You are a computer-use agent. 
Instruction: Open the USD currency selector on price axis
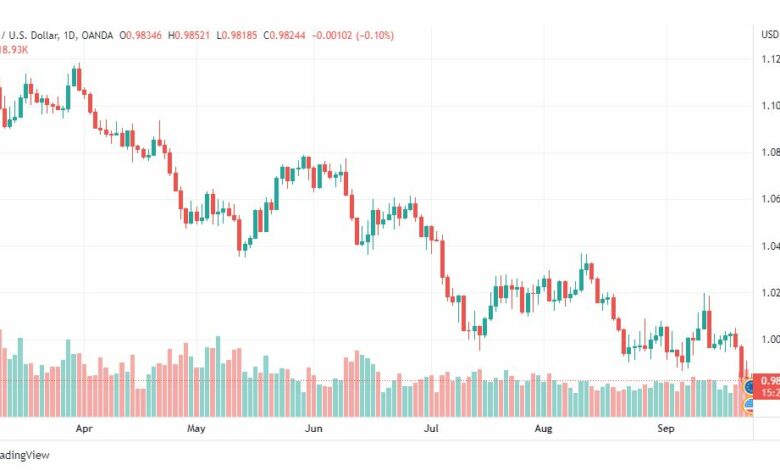click(x=770, y=34)
